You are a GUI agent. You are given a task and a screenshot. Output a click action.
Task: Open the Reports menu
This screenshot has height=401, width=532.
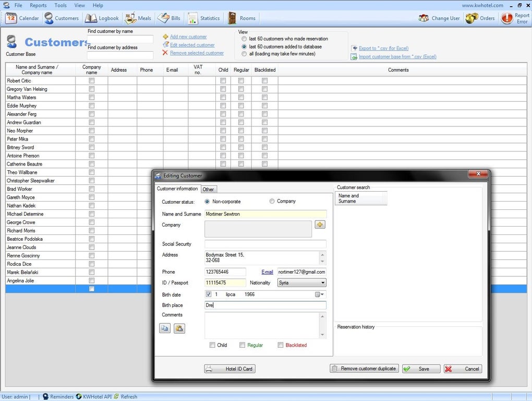(x=38, y=5)
